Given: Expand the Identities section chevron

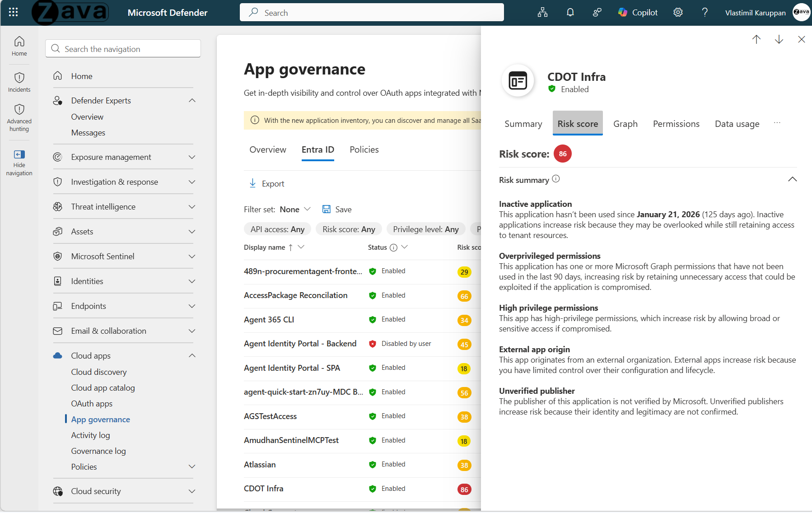Looking at the screenshot, I should (x=192, y=281).
